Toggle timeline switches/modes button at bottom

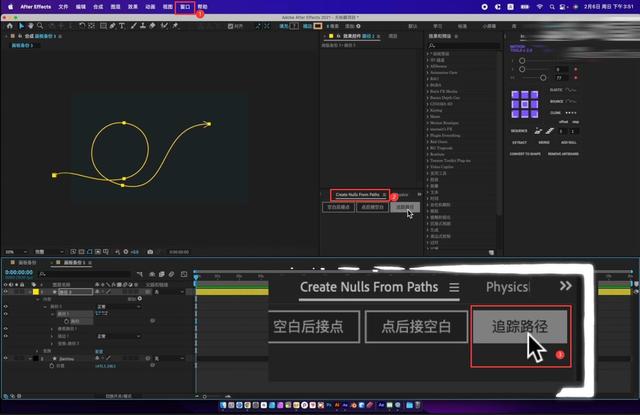coord(119,396)
